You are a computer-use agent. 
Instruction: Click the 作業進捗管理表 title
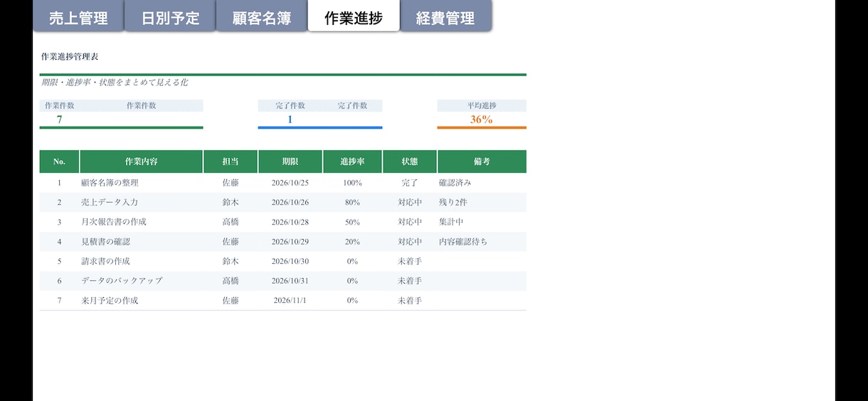(x=70, y=56)
